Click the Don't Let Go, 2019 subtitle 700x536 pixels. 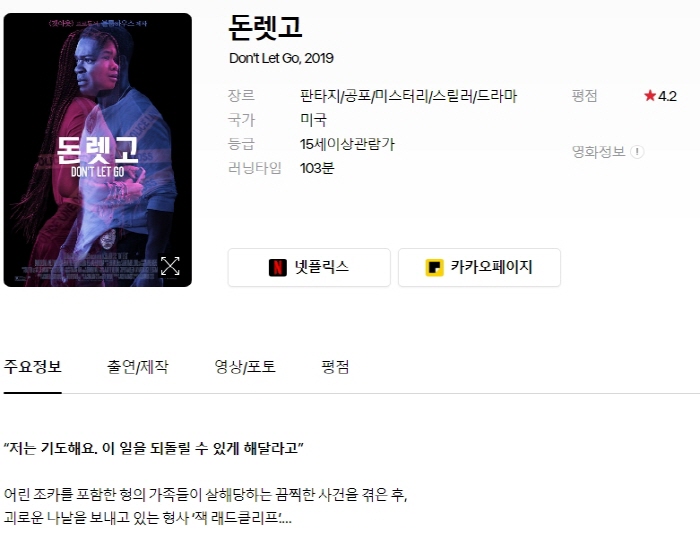281,58
